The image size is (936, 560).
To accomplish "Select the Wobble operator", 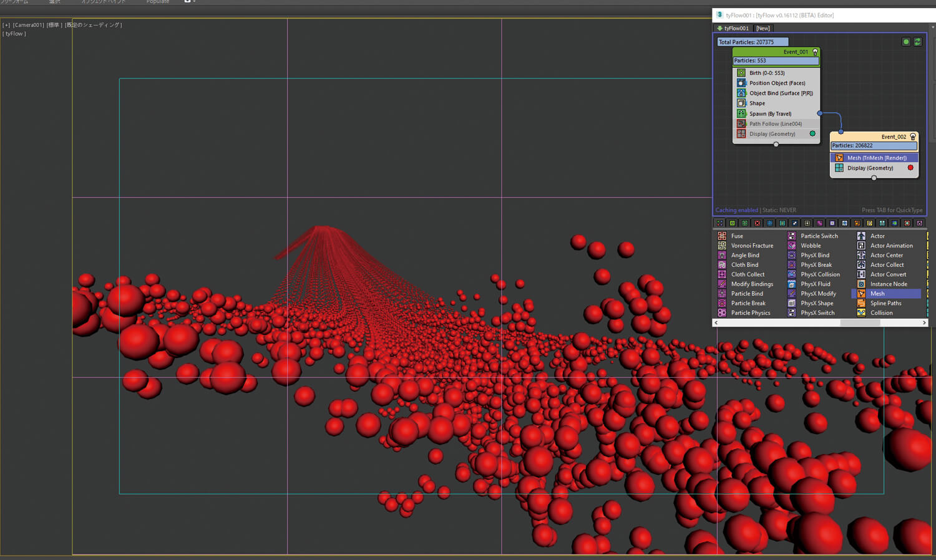I will point(805,246).
